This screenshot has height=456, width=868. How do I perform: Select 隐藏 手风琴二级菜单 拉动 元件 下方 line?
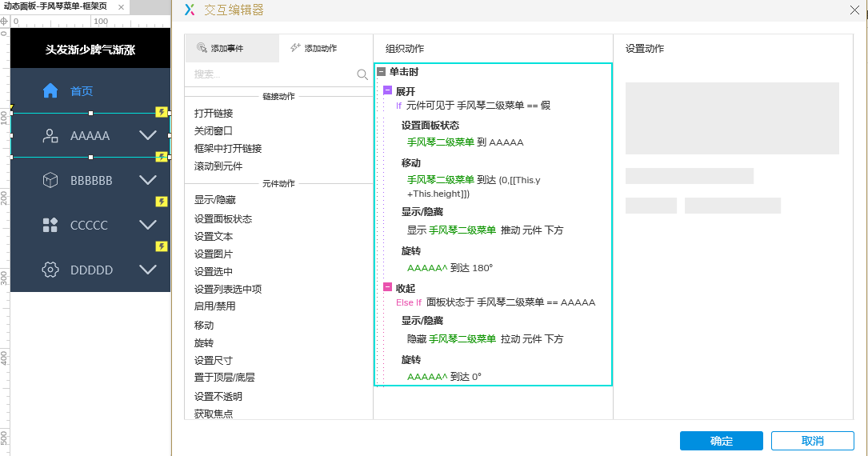485,339
